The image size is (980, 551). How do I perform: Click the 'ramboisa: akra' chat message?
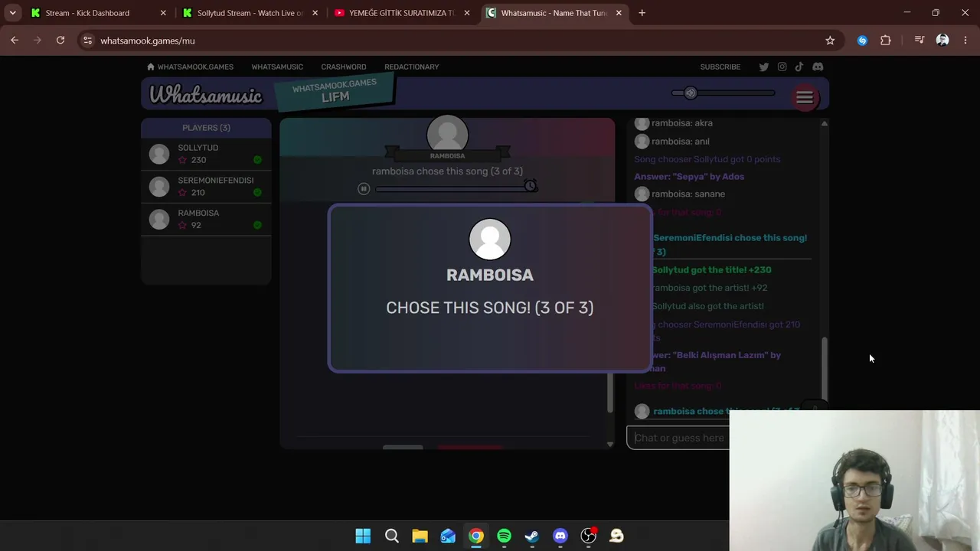(x=682, y=123)
